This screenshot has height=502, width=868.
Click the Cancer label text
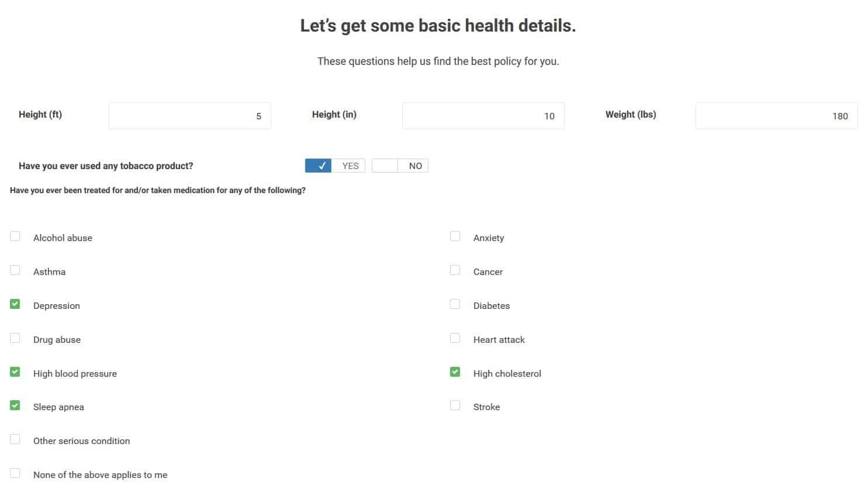click(488, 272)
